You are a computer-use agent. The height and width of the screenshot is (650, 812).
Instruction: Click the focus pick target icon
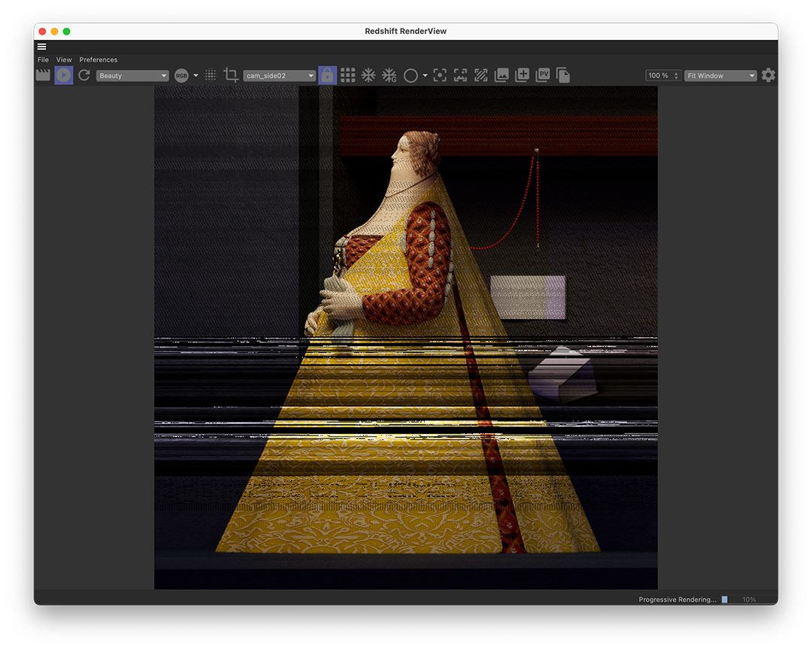[x=440, y=75]
